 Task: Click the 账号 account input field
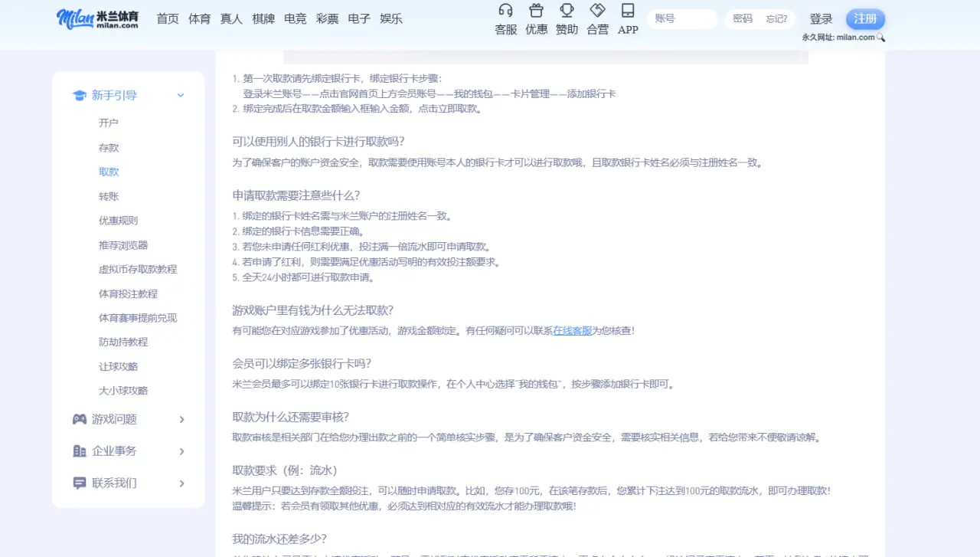pyautogui.click(x=681, y=18)
